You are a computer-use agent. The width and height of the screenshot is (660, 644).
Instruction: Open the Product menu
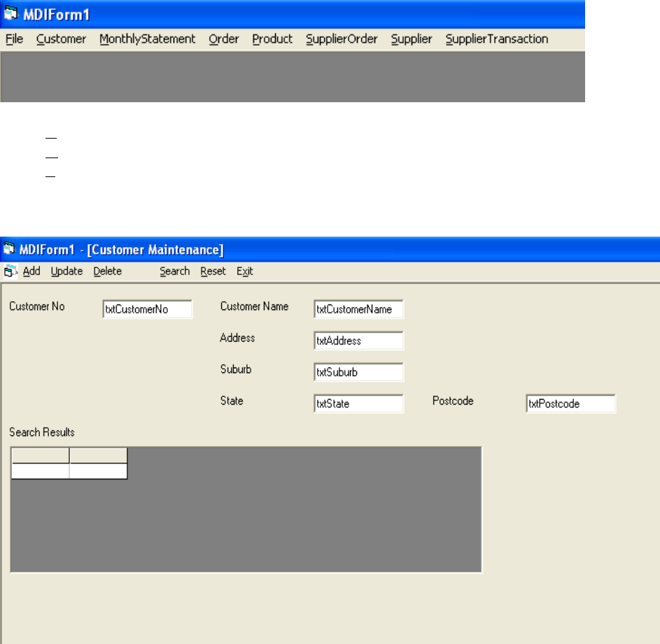(x=272, y=39)
